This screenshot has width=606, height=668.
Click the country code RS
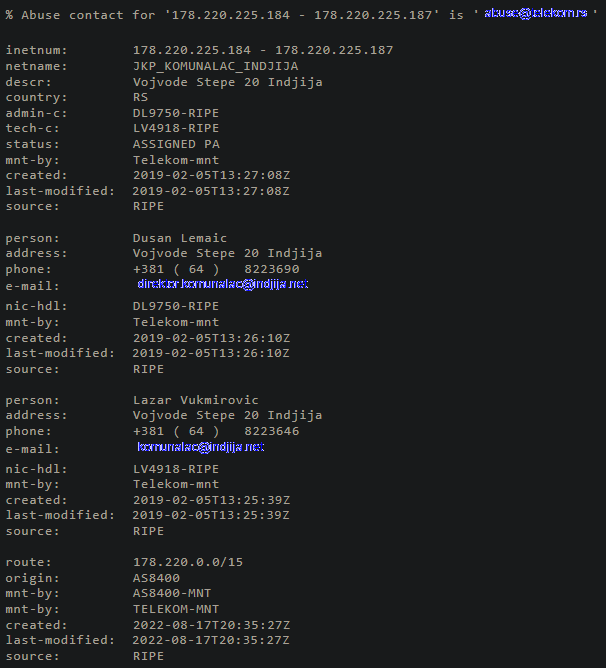141,98
